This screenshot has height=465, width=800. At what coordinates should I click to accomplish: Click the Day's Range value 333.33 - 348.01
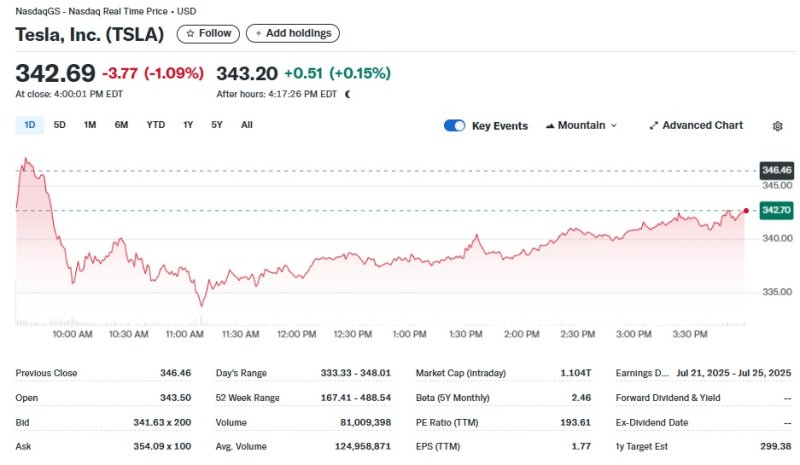[356, 373]
